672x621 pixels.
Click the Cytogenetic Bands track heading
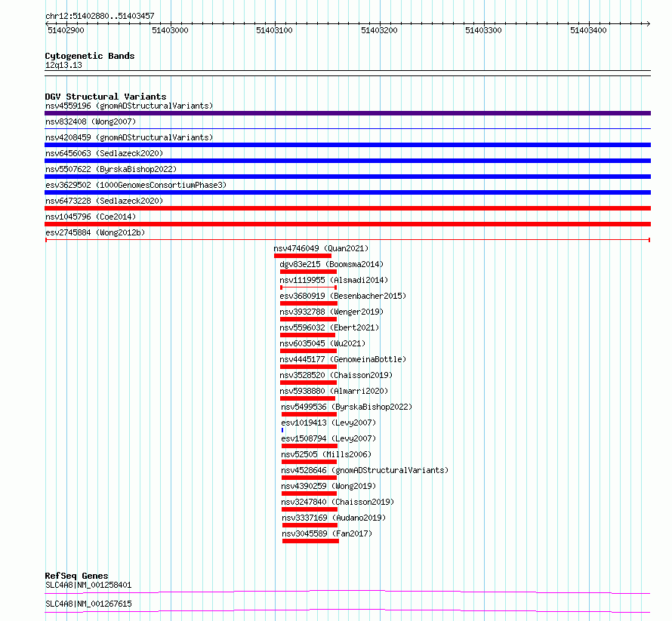pos(90,56)
